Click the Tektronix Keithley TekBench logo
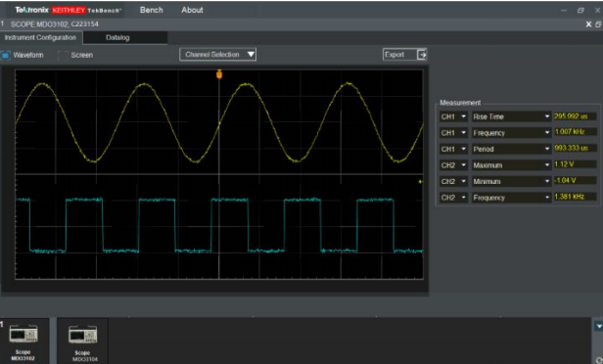603x364 pixels. [x=68, y=10]
